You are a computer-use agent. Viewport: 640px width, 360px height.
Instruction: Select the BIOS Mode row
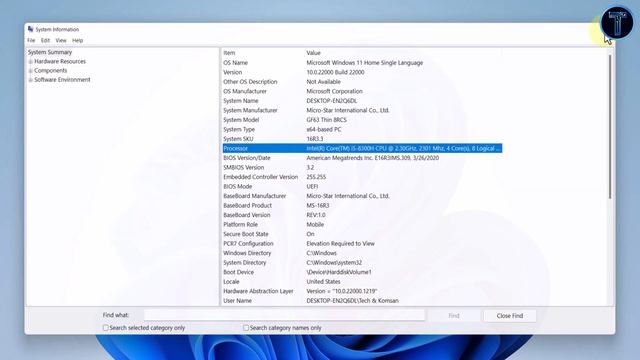(x=362, y=187)
